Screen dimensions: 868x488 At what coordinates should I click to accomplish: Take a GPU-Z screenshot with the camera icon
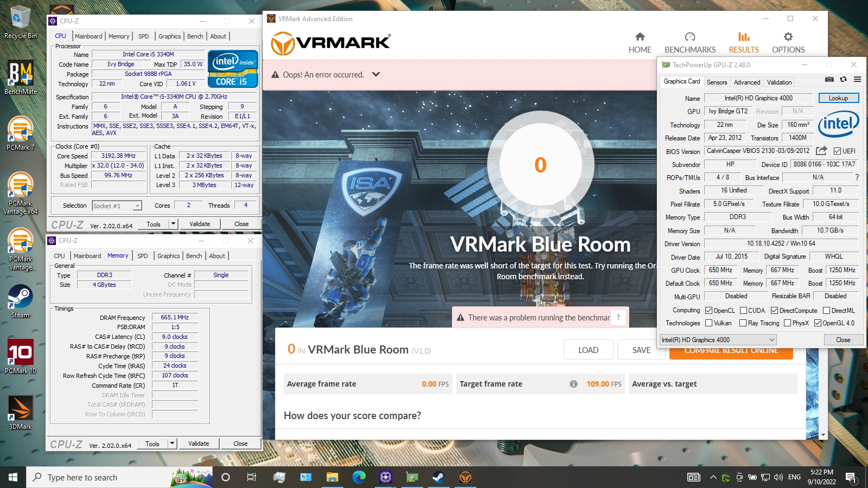tap(829, 79)
